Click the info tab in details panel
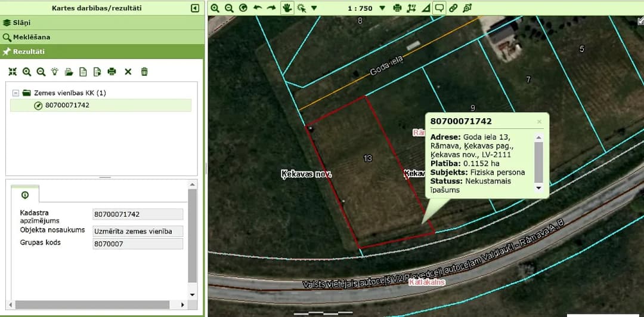 click(x=25, y=195)
